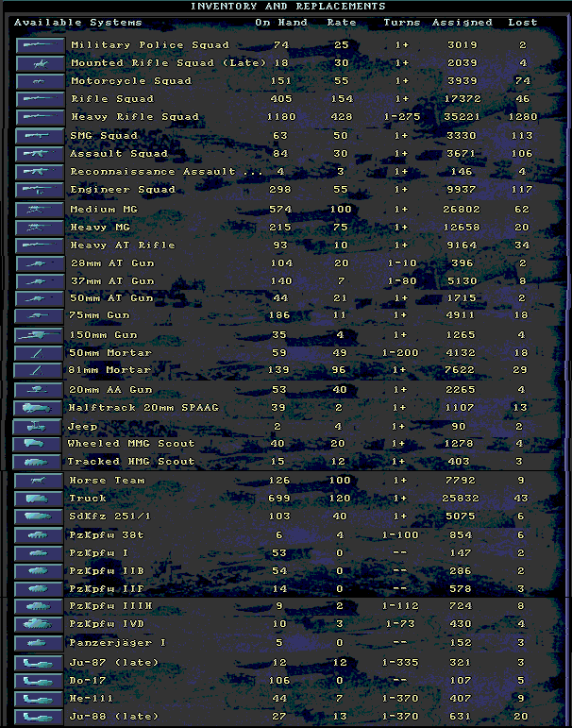Open the Heavy AT Rifle icon
The image size is (572, 728).
tap(40, 245)
